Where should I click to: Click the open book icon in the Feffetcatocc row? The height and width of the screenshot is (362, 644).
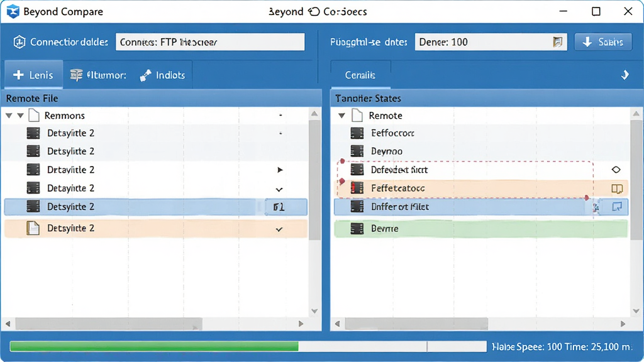point(617,189)
